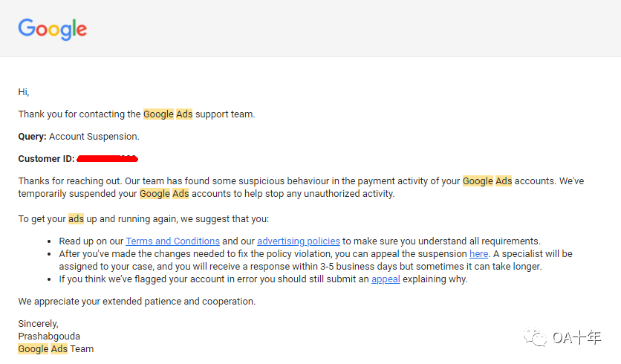
Task: Click the bold "Query:" label
Action: click(x=33, y=137)
